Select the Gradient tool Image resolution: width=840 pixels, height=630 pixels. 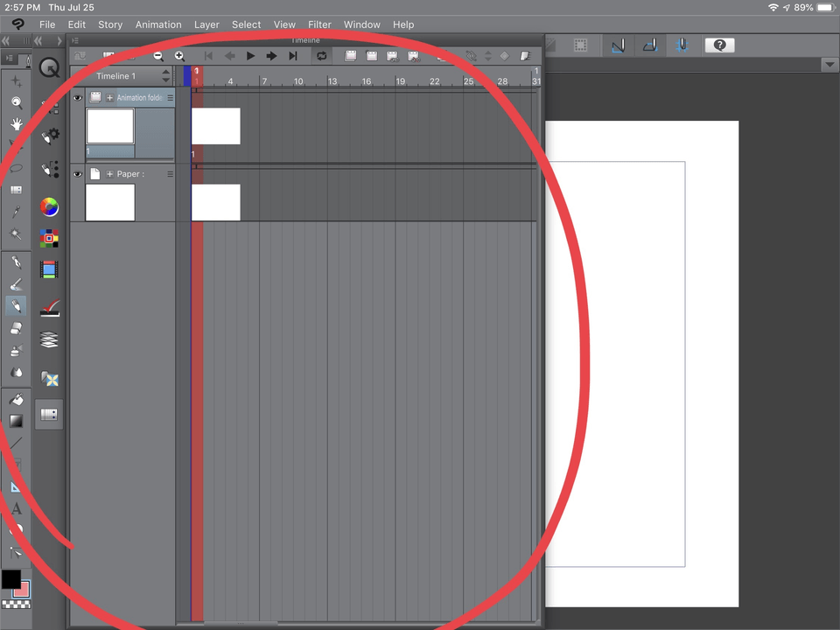coord(17,421)
